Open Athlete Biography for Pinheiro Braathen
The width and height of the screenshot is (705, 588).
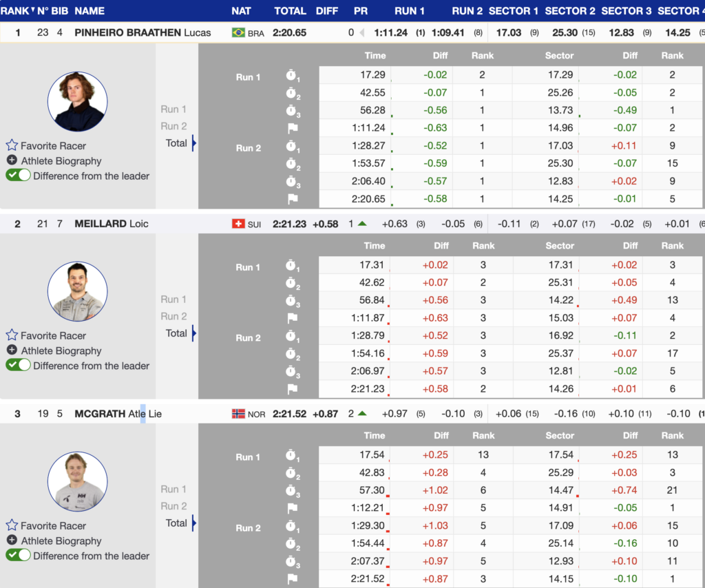(61, 160)
